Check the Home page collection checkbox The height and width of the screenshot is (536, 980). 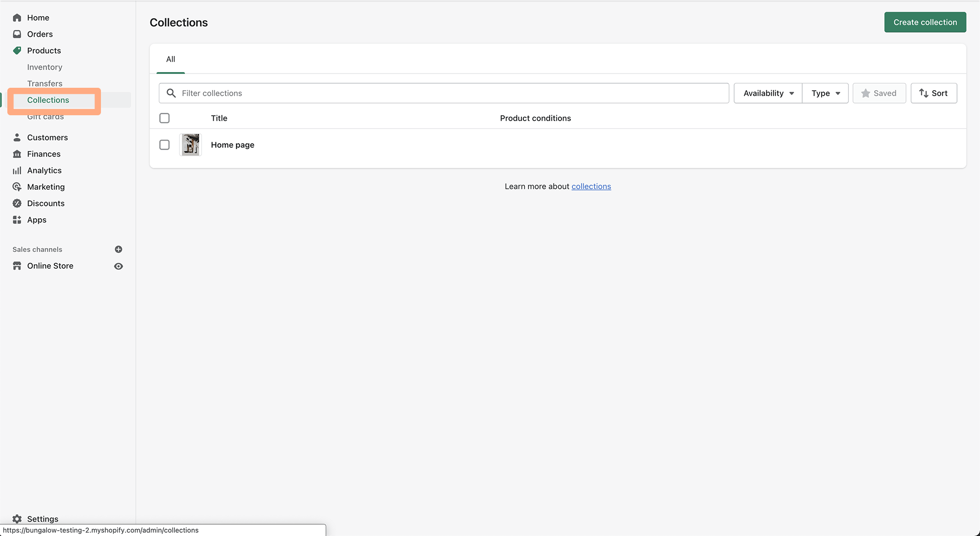point(165,145)
